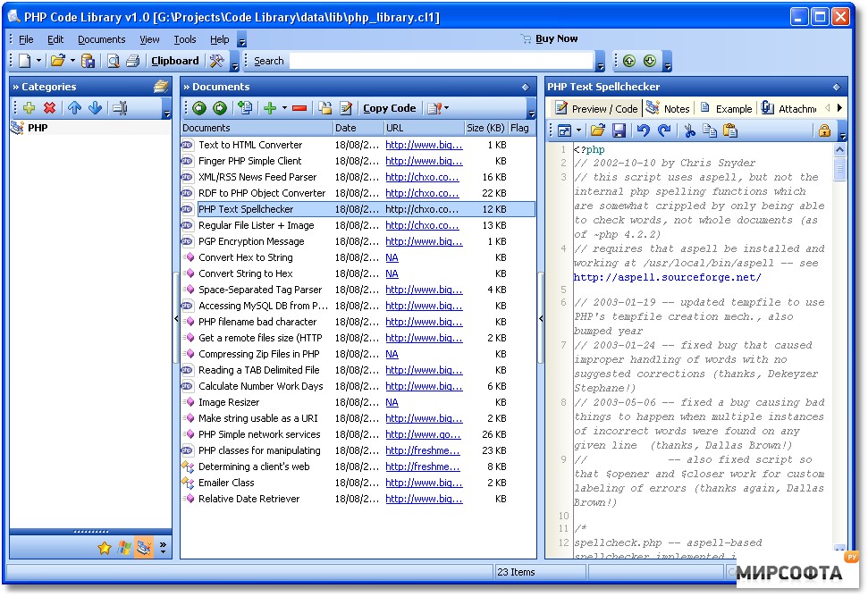
Task: Toggle the Documents panel pin icon
Action: point(526,87)
